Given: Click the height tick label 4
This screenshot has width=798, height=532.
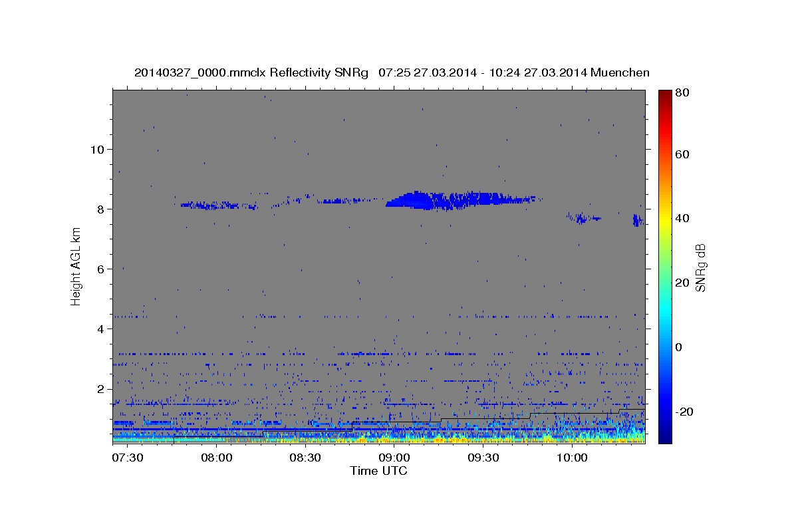Looking at the screenshot, I should pyautogui.click(x=100, y=329).
